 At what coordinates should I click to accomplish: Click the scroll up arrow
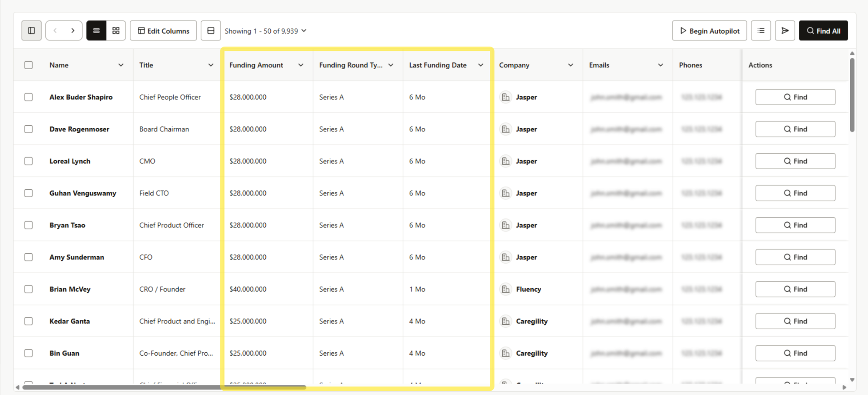pos(852,53)
